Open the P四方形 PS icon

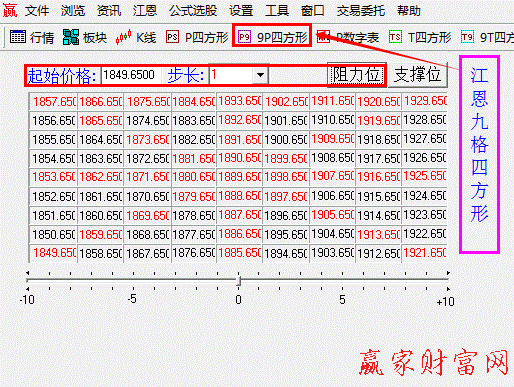172,37
